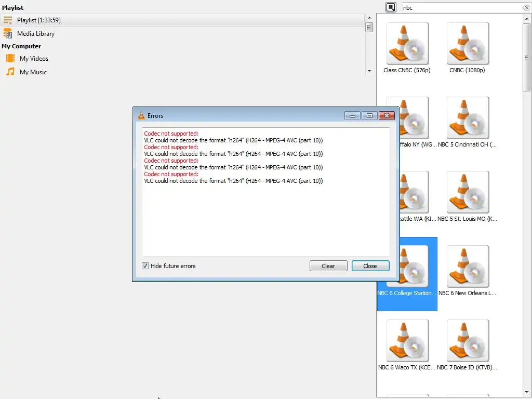
Task: Select NBC 5 St. Louis MO stream icon
Action: [468, 192]
